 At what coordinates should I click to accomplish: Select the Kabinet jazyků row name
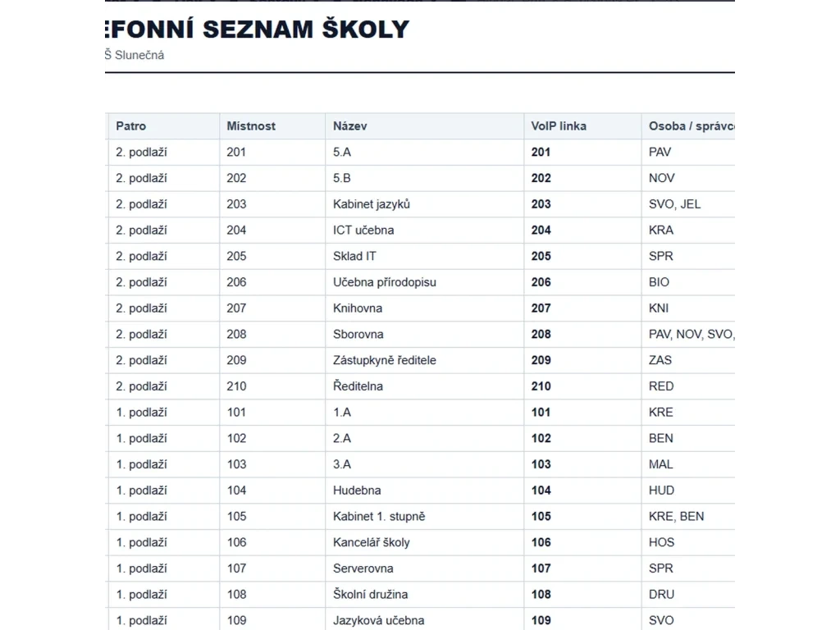372,204
